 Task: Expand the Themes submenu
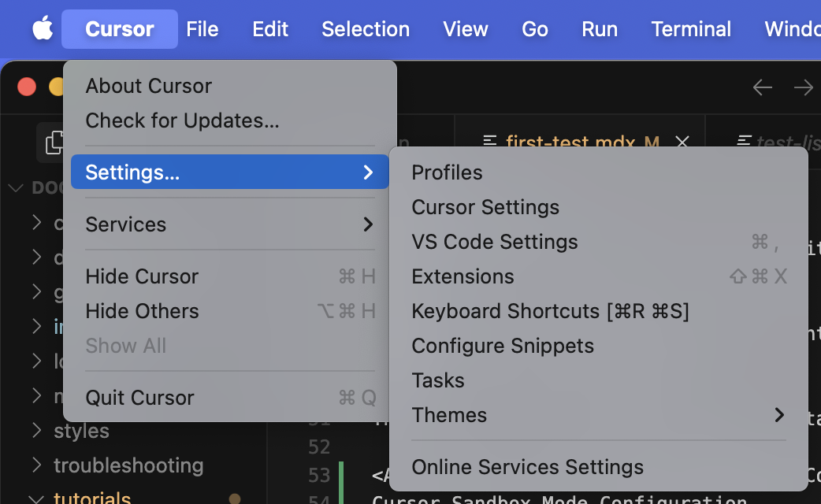[599, 415]
